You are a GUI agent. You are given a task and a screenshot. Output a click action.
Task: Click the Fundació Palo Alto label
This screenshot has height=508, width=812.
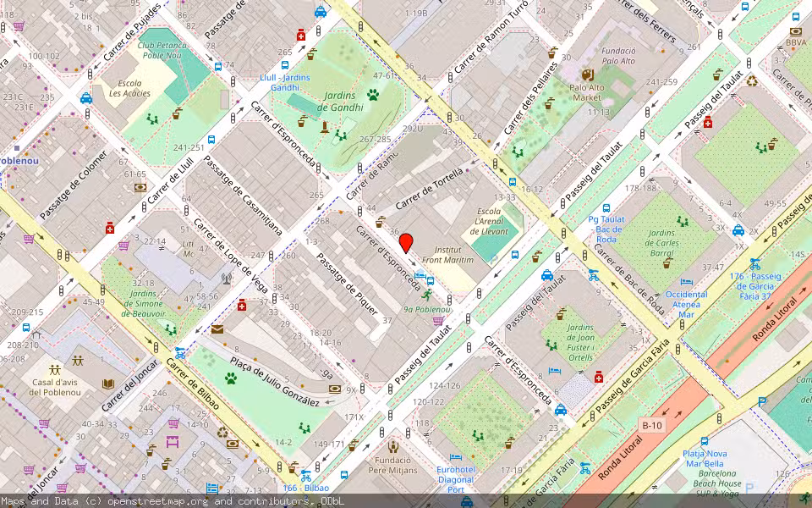click(x=618, y=56)
